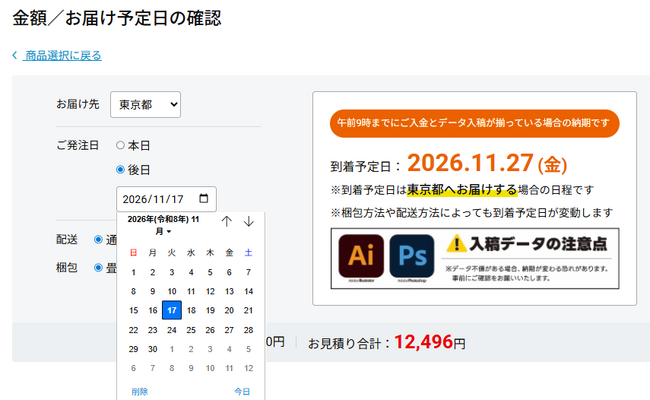Open the 東京都 delivery destination dropdown

coord(146,104)
